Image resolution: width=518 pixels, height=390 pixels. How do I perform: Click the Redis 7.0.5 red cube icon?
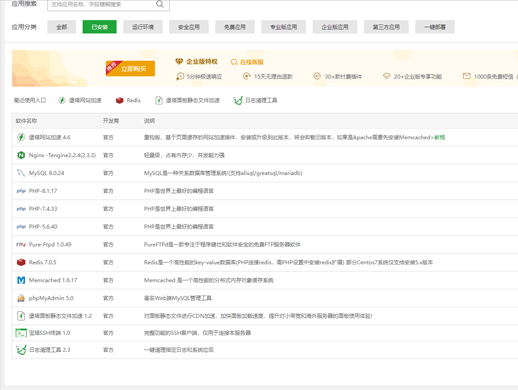pos(21,262)
